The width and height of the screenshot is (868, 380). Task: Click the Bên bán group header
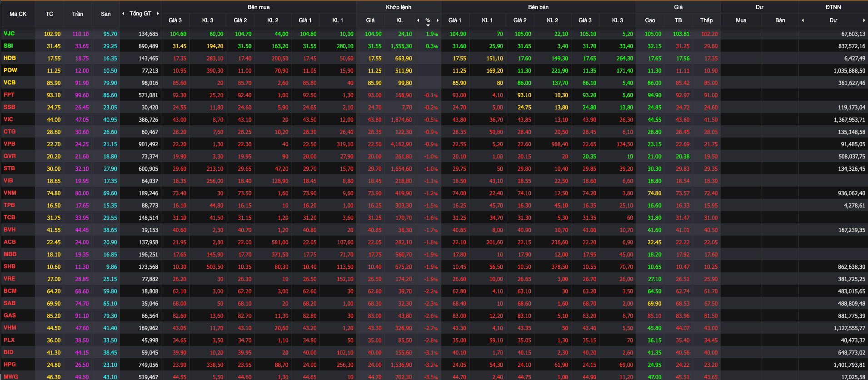pos(539,7)
